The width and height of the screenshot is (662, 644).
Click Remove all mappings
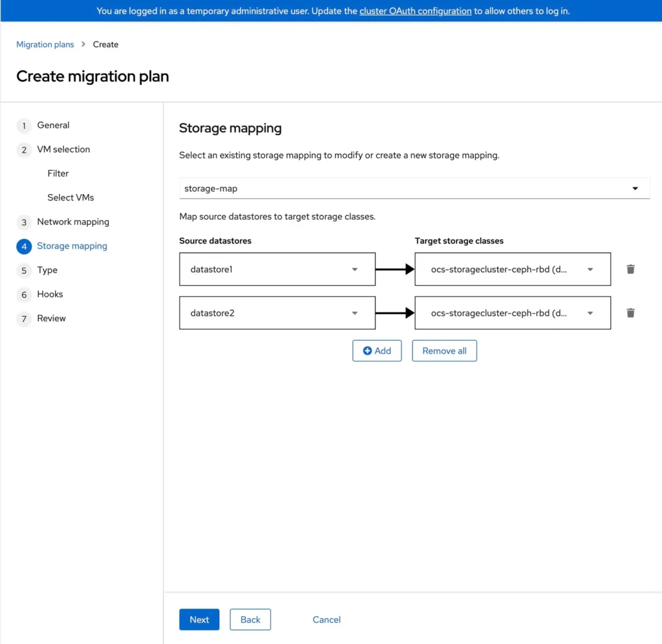pyautogui.click(x=444, y=350)
